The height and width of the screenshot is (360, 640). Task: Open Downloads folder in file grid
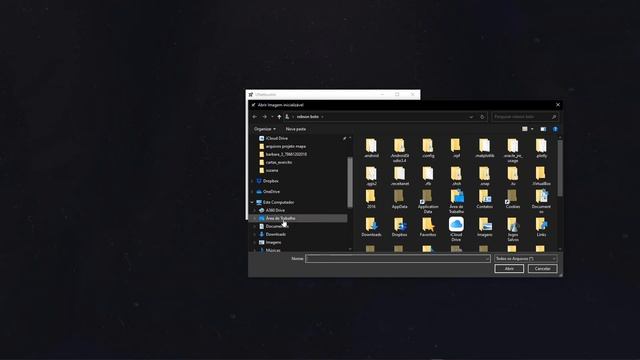click(371, 227)
